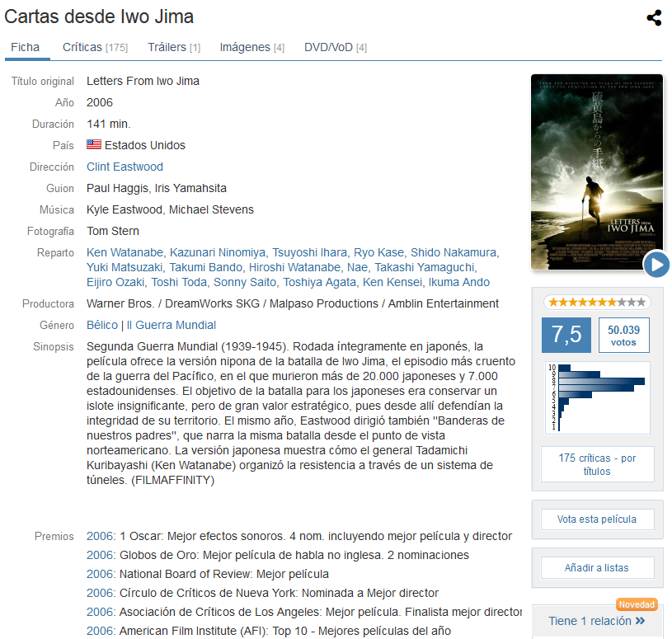Browse the Bélico genre
This screenshot has height=639, width=672.
[102, 326]
